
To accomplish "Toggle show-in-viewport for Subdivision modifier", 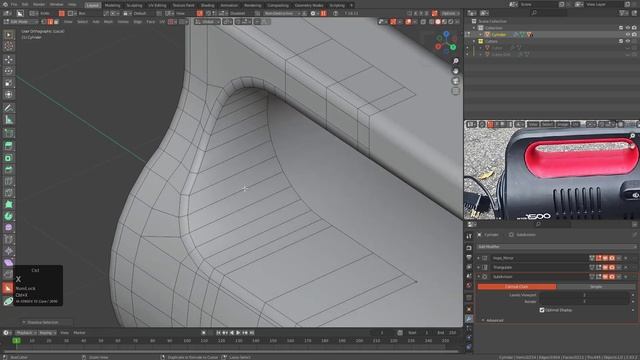I will [x=605, y=277].
